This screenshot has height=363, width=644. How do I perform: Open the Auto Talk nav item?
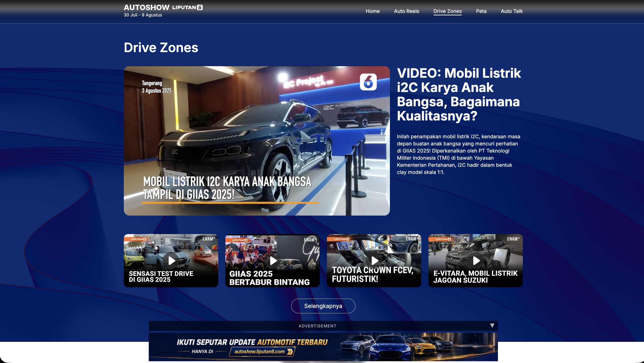(512, 11)
